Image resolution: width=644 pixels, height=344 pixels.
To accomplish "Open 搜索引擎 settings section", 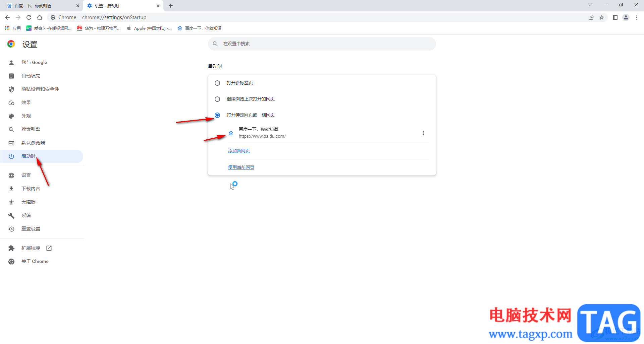I will [42, 130].
